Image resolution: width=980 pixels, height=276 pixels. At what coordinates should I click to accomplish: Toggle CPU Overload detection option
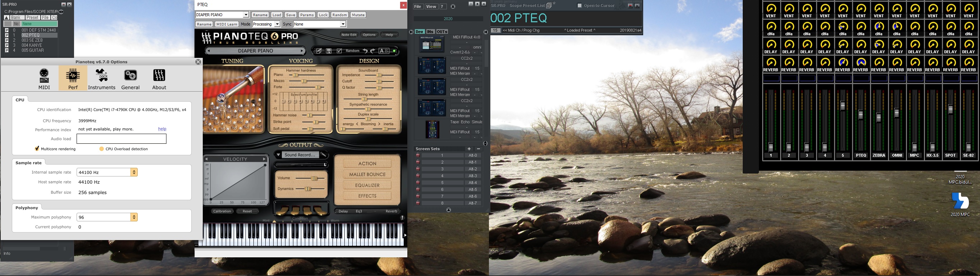coord(102,149)
